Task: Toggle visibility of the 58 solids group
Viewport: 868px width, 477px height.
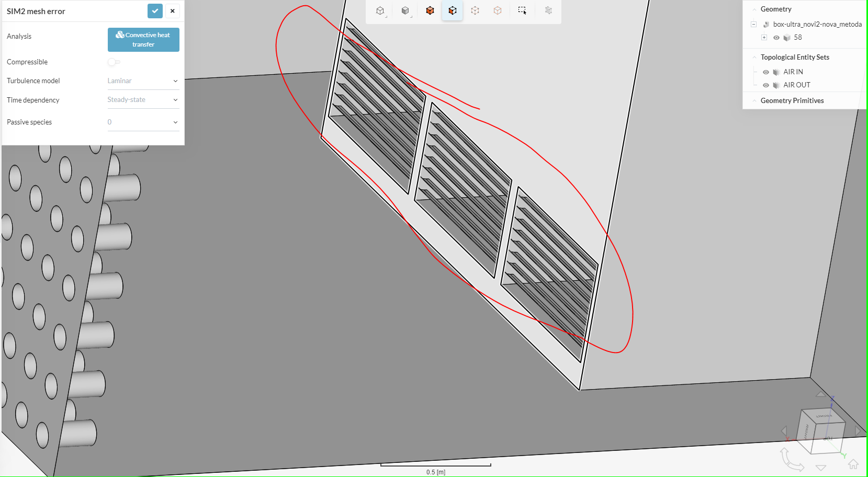Action: 776,38
